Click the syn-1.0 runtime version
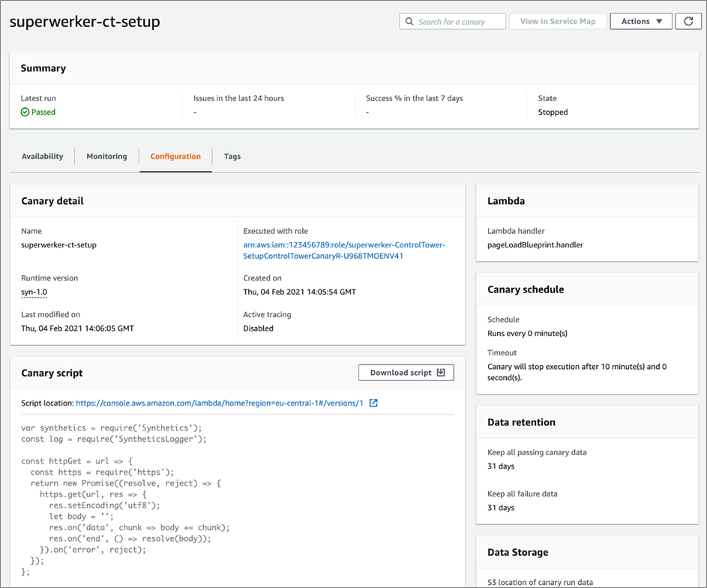This screenshot has width=707, height=588. pyautogui.click(x=34, y=292)
